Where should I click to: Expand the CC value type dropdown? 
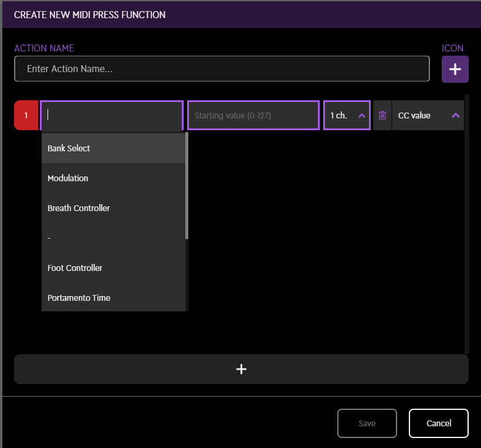coord(427,116)
